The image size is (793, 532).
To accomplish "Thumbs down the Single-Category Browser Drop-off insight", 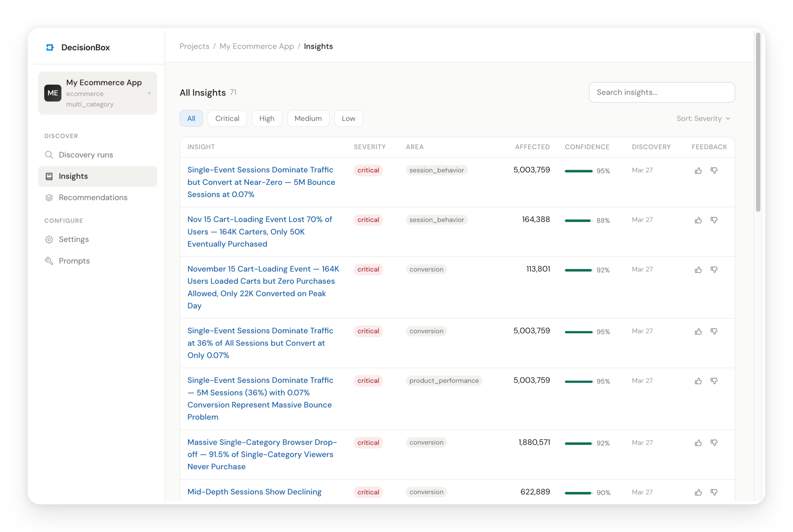I will 714,443.
